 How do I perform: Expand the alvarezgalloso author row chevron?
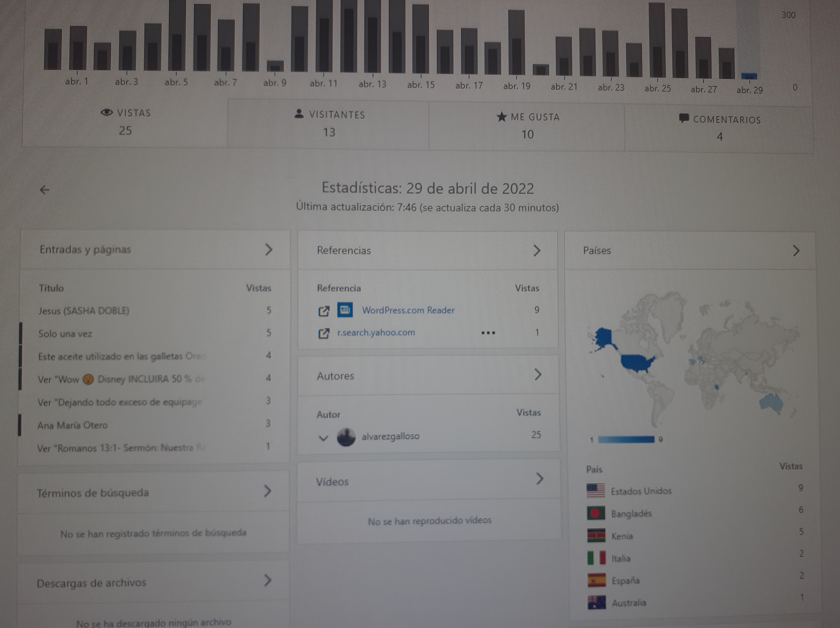coord(323,438)
